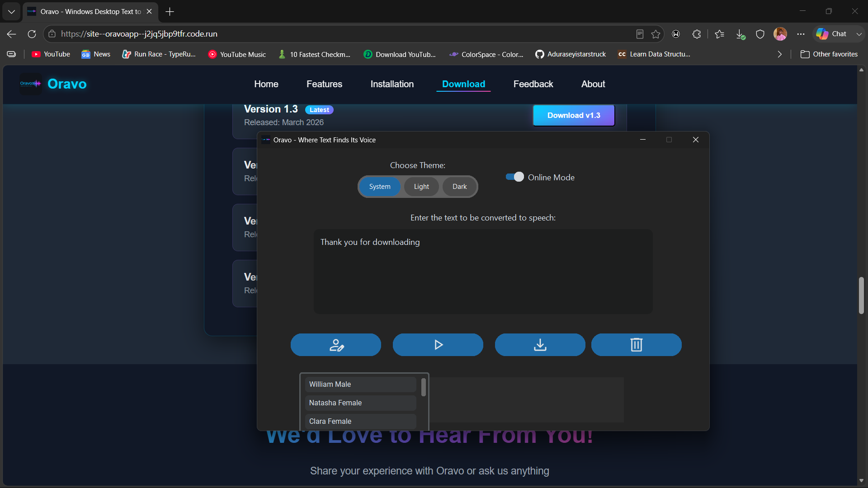
Task: Pick Clara Female voice
Action: [x=360, y=421]
